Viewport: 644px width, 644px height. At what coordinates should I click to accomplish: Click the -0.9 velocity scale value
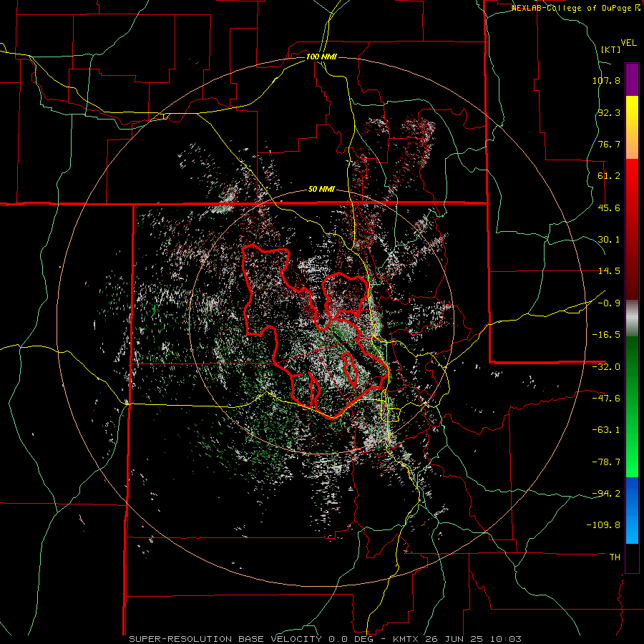coord(609,303)
